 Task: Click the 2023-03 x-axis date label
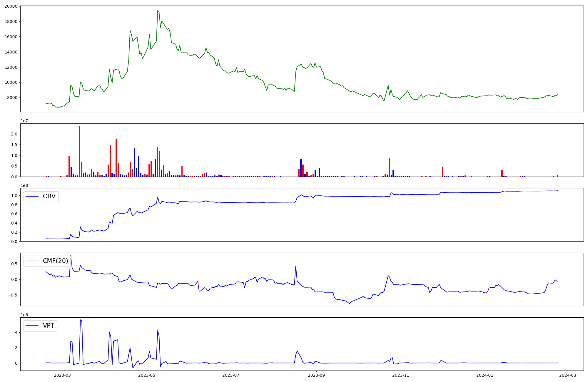62,375
